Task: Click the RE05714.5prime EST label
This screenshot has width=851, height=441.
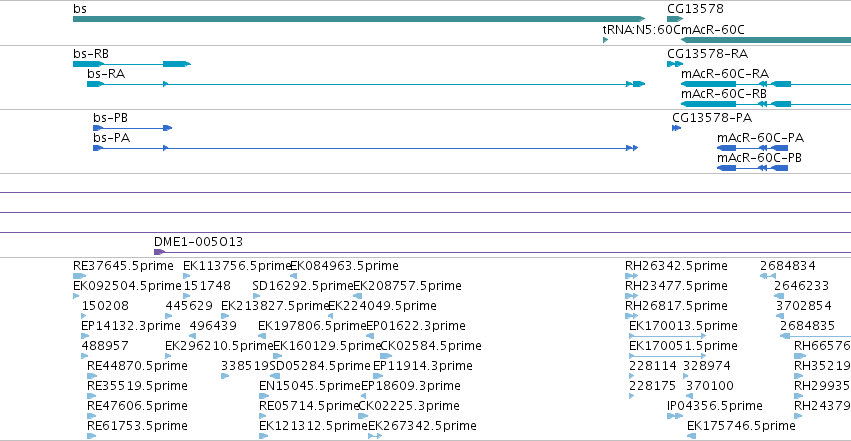Action: 309,406
